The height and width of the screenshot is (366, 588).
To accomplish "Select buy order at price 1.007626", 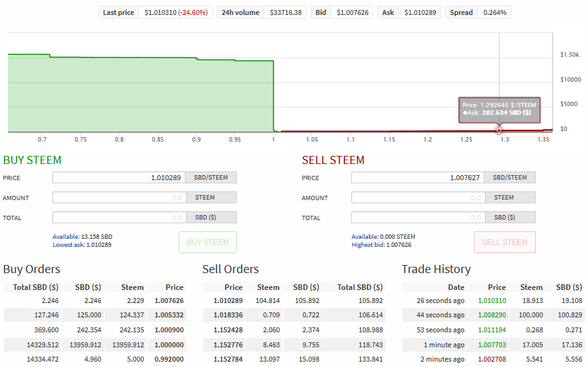I will click(95, 301).
